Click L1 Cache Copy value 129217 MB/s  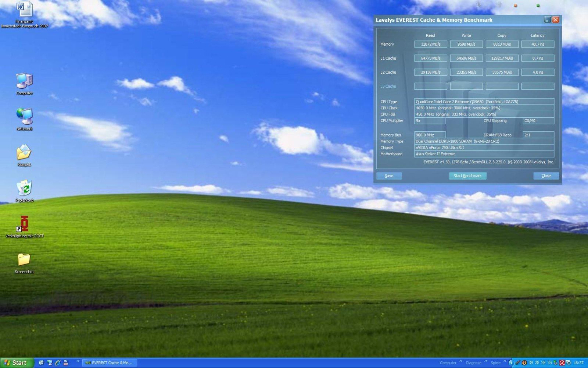coord(502,58)
